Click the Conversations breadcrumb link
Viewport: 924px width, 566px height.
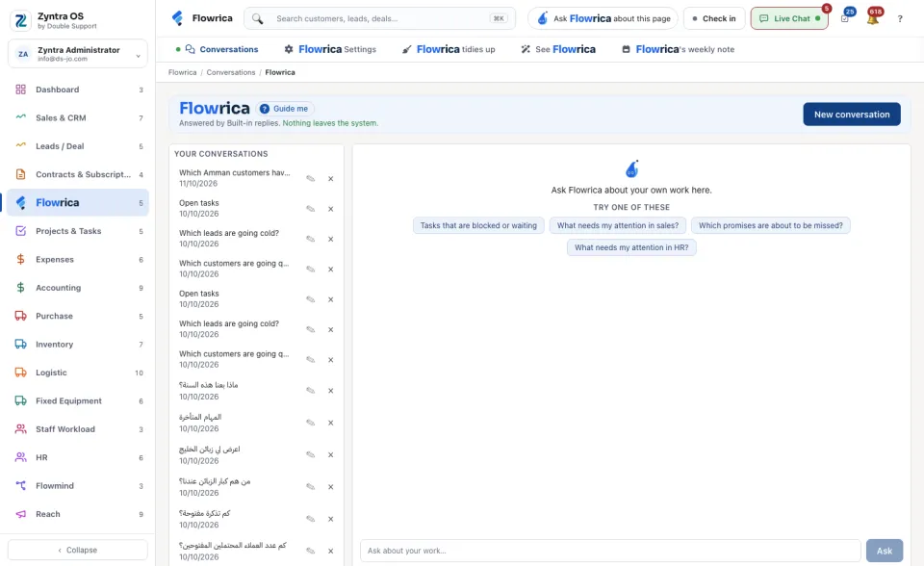coord(231,72)
